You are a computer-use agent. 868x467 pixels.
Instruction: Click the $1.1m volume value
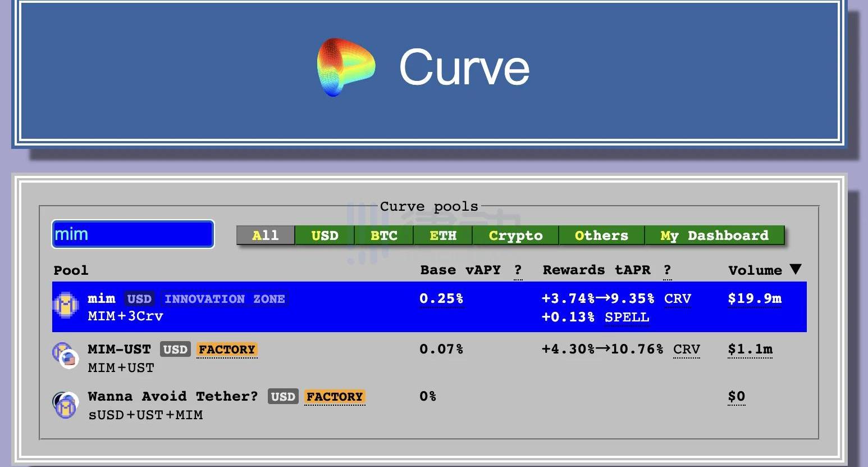point(750,350)
